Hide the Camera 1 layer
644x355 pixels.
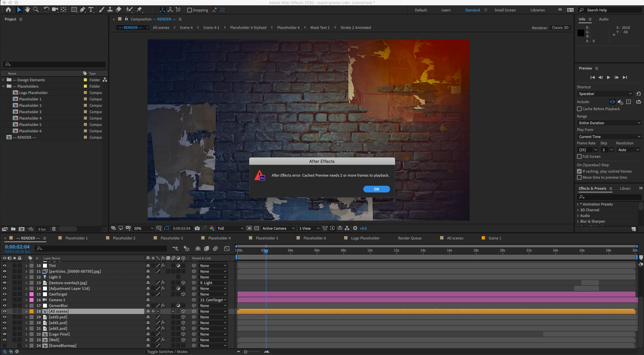(5, 300)
